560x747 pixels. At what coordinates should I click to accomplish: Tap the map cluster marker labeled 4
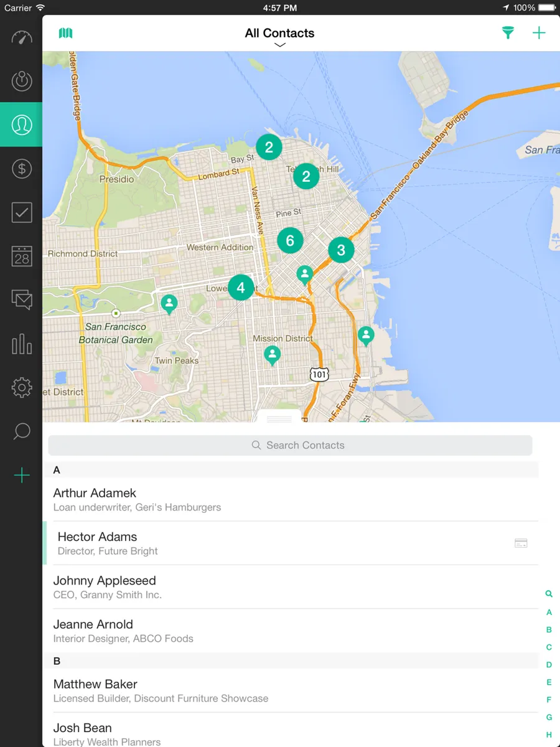tap(241, 288)
